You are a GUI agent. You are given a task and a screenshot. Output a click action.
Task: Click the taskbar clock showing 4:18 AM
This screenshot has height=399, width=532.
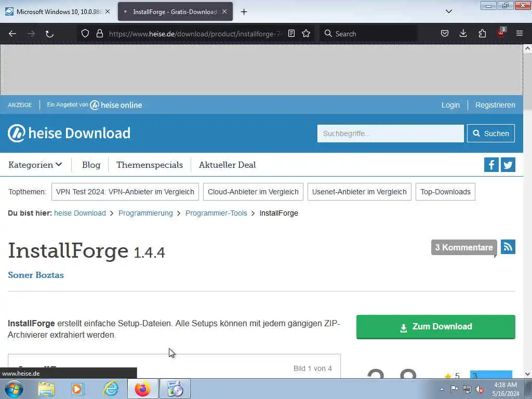click(x=506, y=389)
